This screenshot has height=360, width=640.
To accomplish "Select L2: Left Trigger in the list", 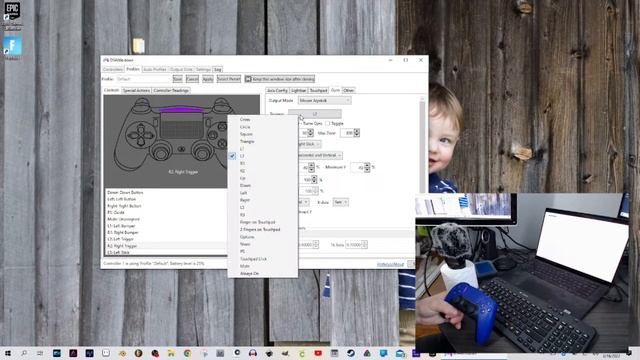I will coord(166,239).
